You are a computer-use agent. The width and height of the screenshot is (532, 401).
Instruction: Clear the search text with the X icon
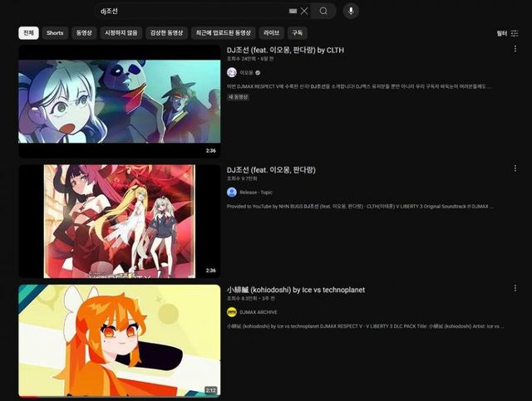[304, 11]
